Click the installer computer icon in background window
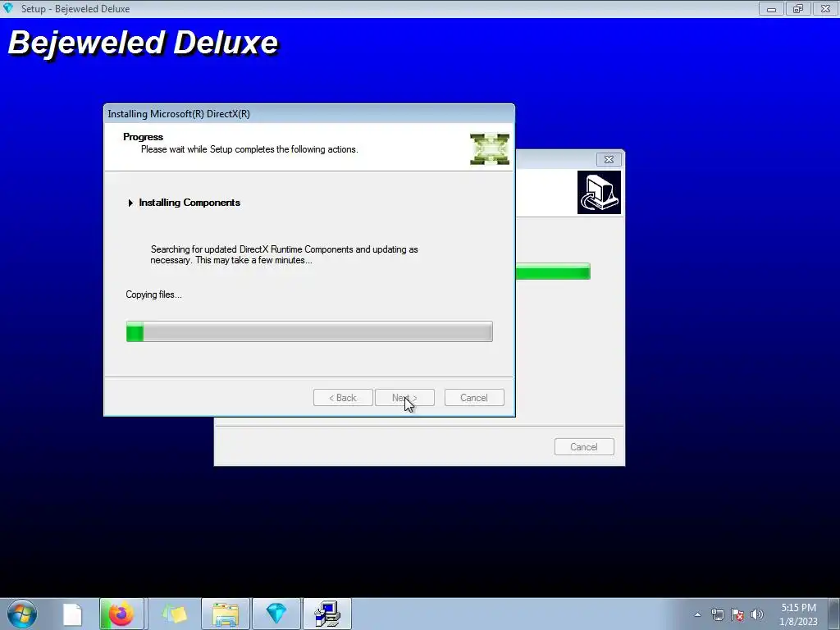This screenshot has height=630, width=840. (x=599, y=192)
